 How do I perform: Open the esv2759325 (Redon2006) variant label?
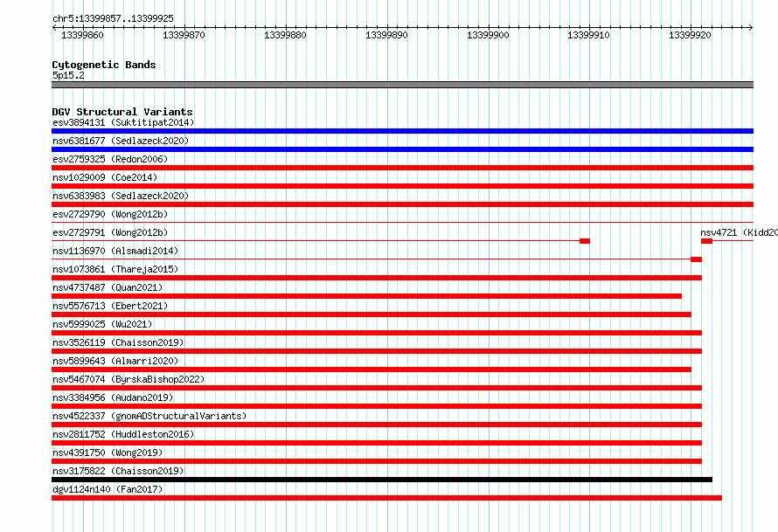110,159
